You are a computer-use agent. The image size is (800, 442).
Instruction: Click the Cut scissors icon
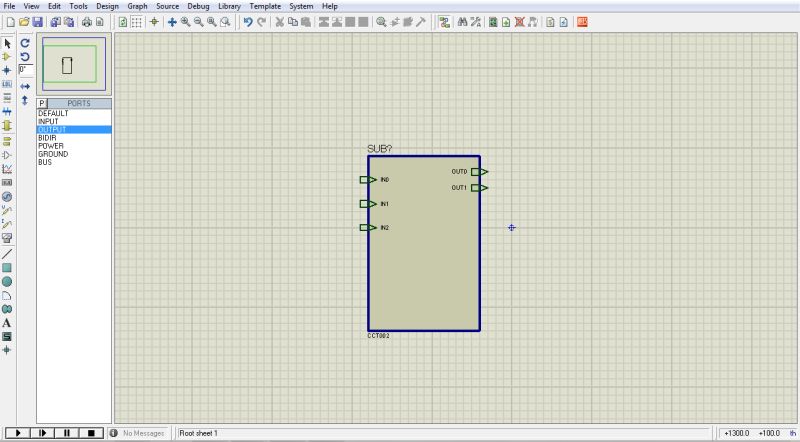click(x=280, y=22)
